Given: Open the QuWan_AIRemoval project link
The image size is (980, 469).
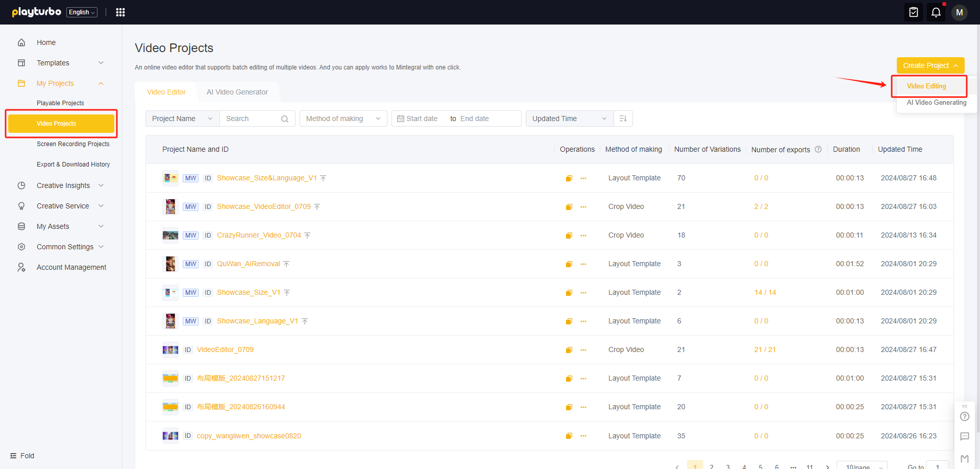Looking at the screenshot, I should pyautogui.click(x=248, y=264).
